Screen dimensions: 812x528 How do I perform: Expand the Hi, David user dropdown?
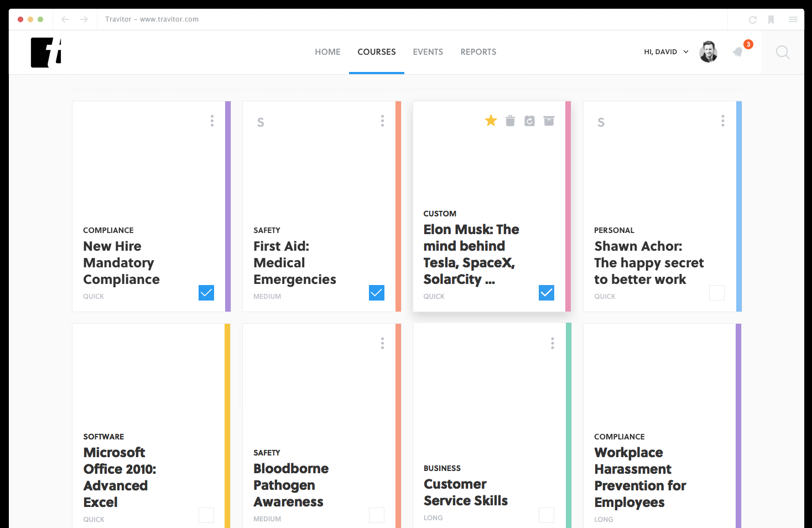tap(667, 52)
